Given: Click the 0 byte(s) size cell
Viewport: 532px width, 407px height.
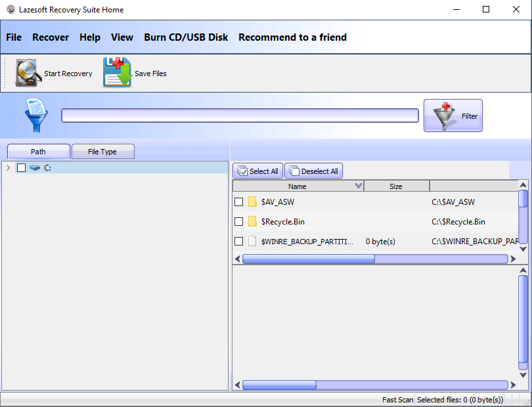Looking at the screenshot, I should click(380, 242).
